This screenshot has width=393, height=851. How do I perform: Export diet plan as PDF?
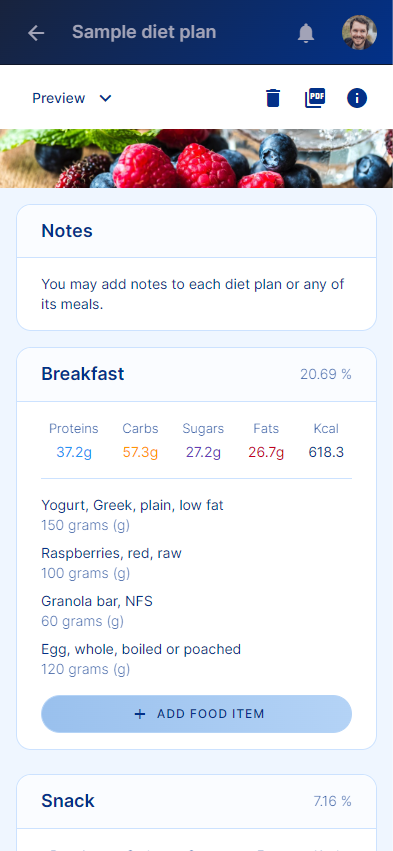315,98
